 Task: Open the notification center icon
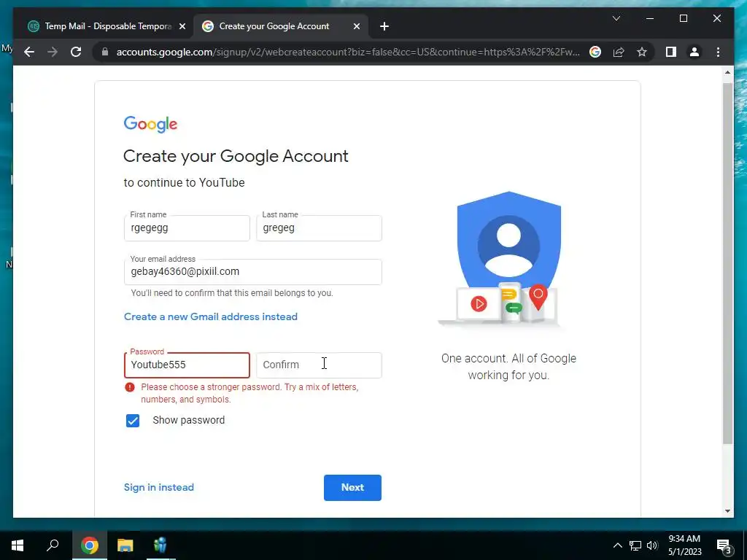click(x=724, y=545)
